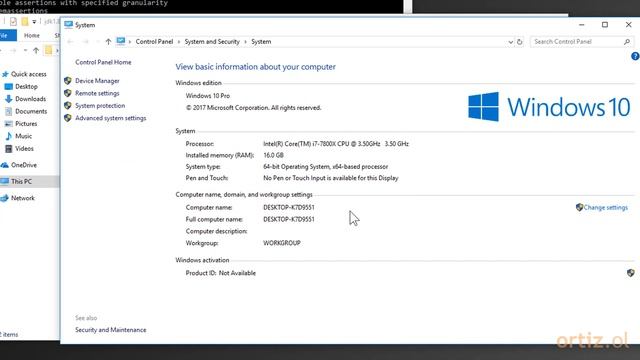Click the Windows 10 Pro edition text
640x360 pixels.
[x=208, y=96]
